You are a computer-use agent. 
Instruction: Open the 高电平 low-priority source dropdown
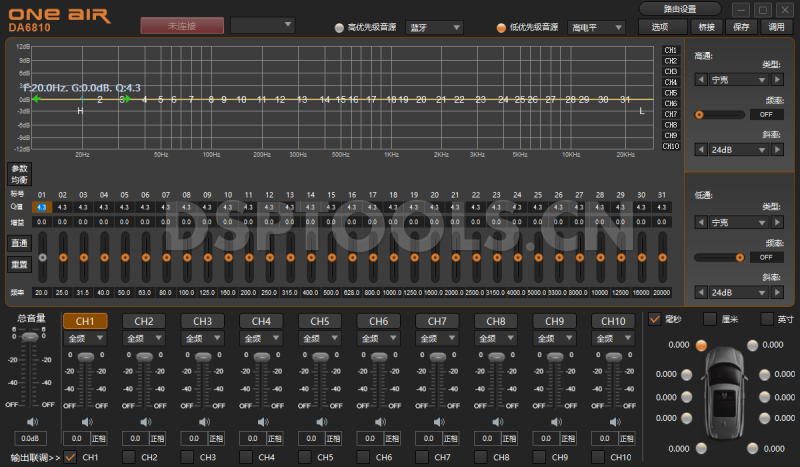(x=596, y=27)
